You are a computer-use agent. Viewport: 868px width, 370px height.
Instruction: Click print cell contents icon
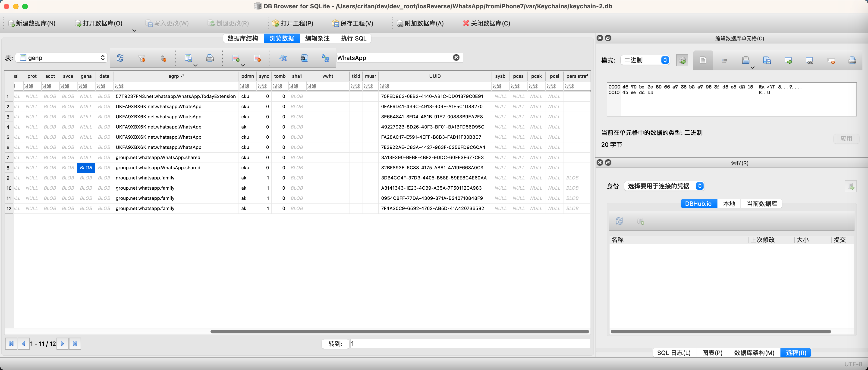852,60
